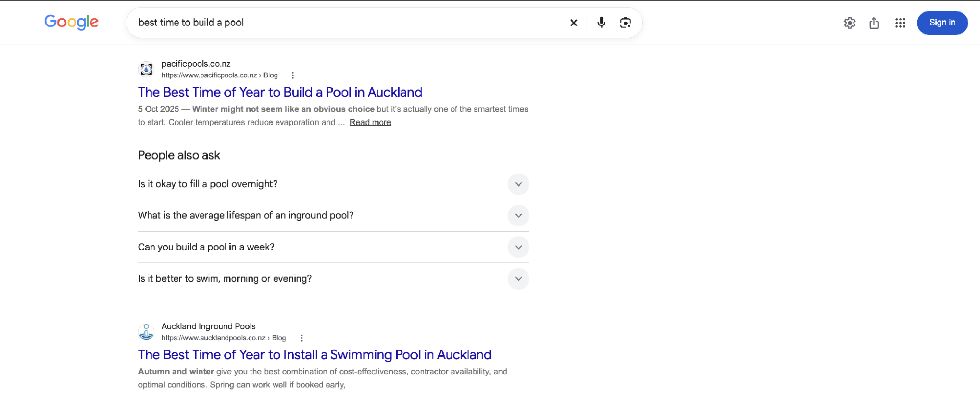Viewport: 980px width, 400px height.
Task: Click the '5 Oct 2025' snippet date
Action: point(158,109)
